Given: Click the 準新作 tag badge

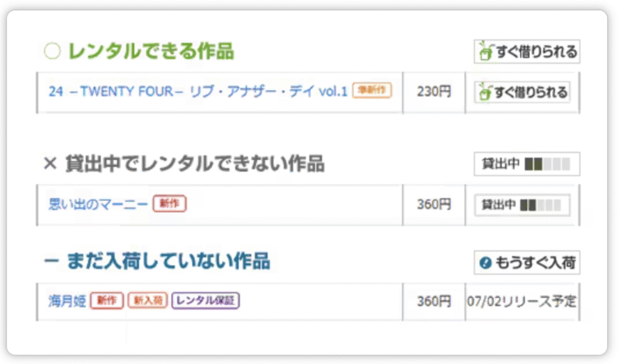Looking at the screenshot, I should [372, 90].
